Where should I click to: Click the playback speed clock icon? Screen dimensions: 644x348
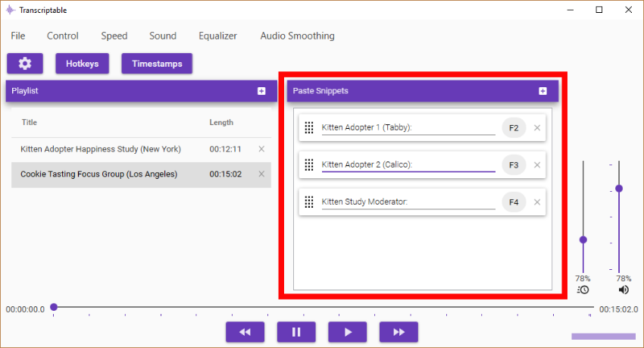click(x=583, y=290)
